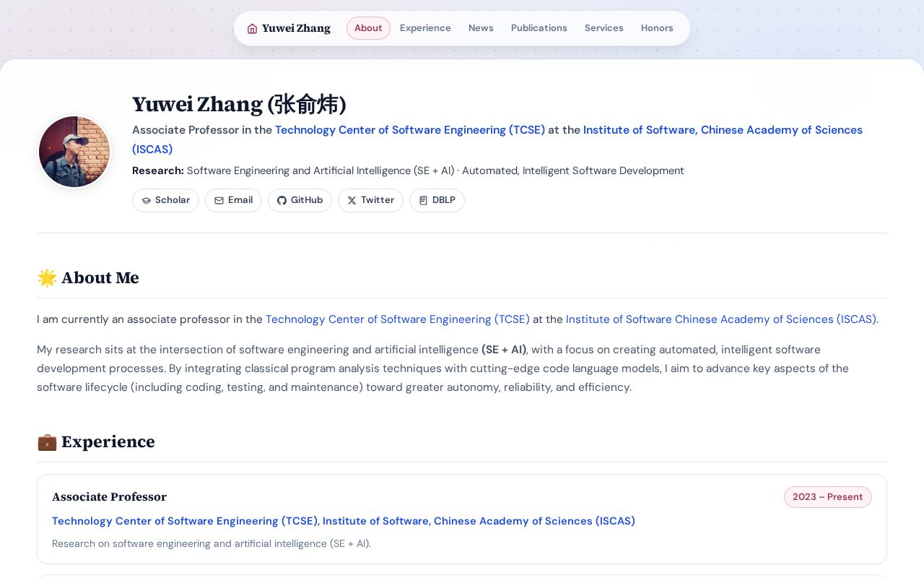Click the envelope icon in Email
Image resolution: width=924 pixels, height=578 pixels.
219,201
